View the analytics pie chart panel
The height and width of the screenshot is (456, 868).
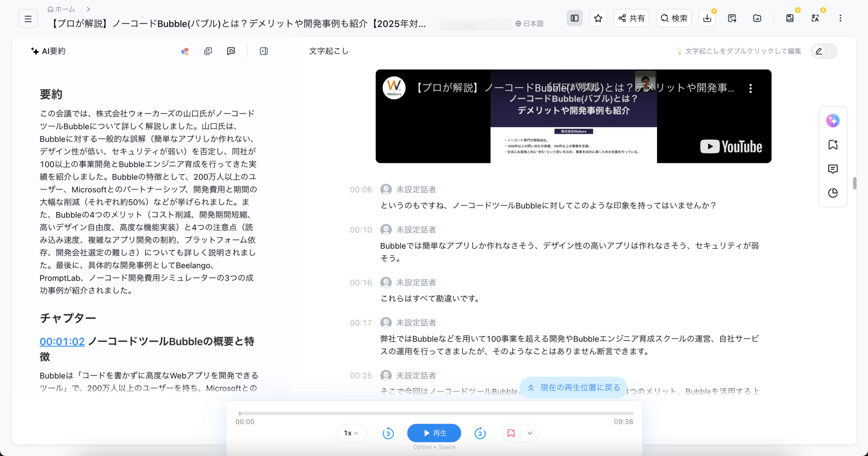[x=832, y=193]
